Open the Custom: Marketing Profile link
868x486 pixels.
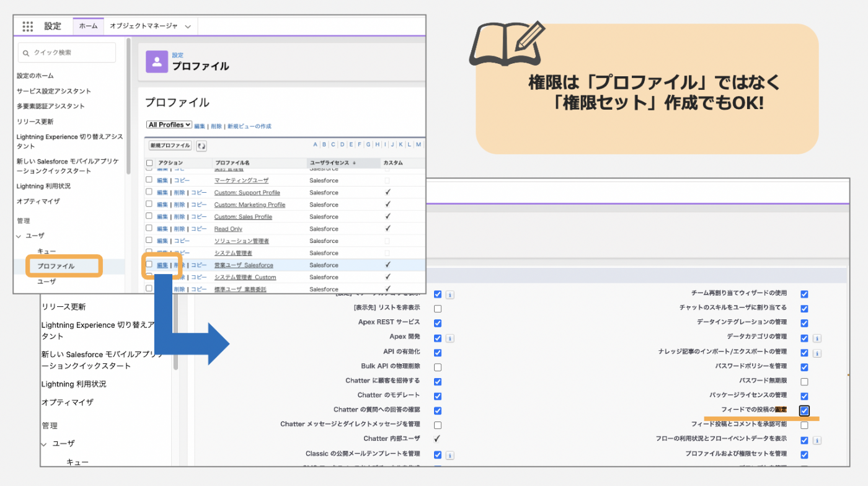[x=250, y=205]
